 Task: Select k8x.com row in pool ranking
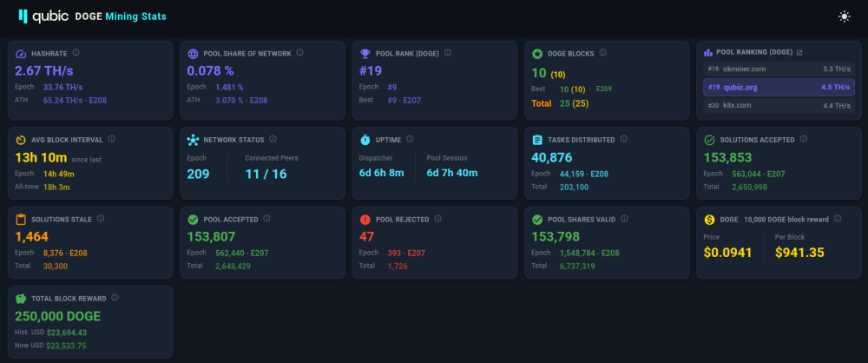click(x=779, y=105)
